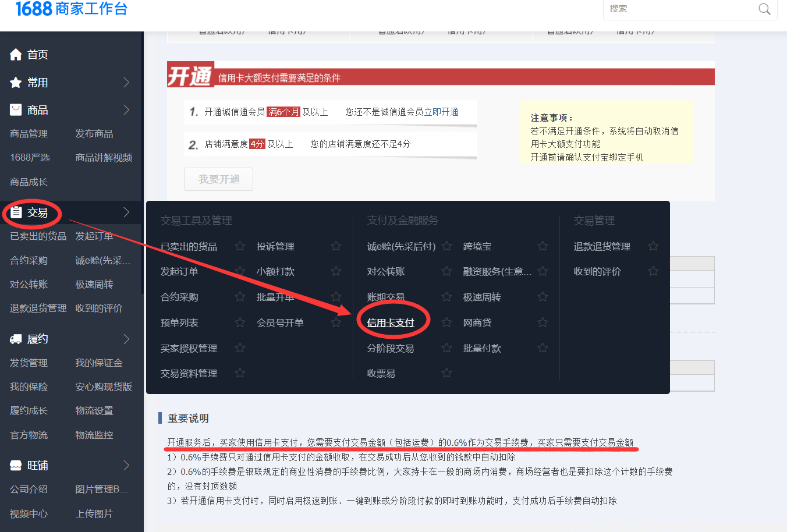Expand the 履约 section chevron
This screenshot has width=787, height=532.
coord(126,339)
